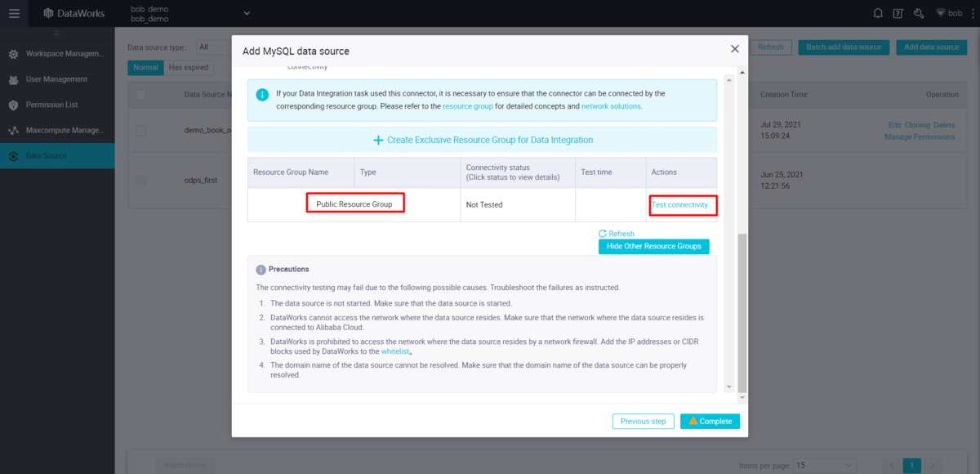Select the Normal tab
The height and width of the screenshot is (474, 980).
(145, 67)
